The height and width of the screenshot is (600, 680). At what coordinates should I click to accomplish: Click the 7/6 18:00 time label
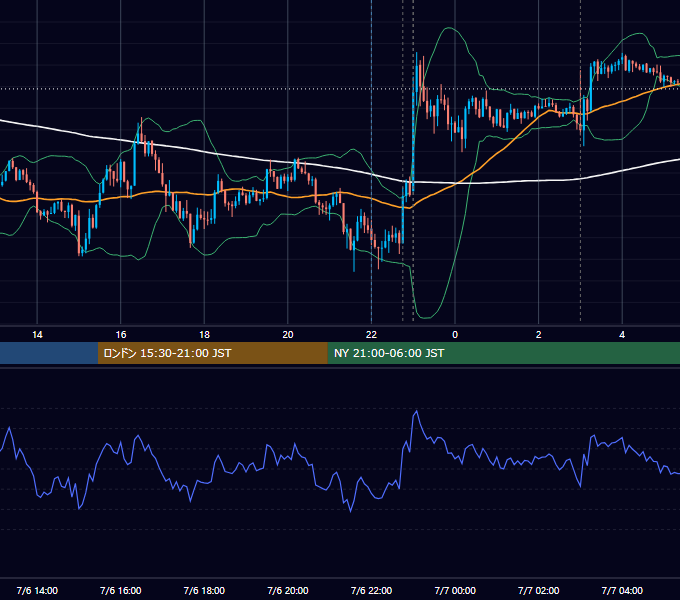(204, 590)
